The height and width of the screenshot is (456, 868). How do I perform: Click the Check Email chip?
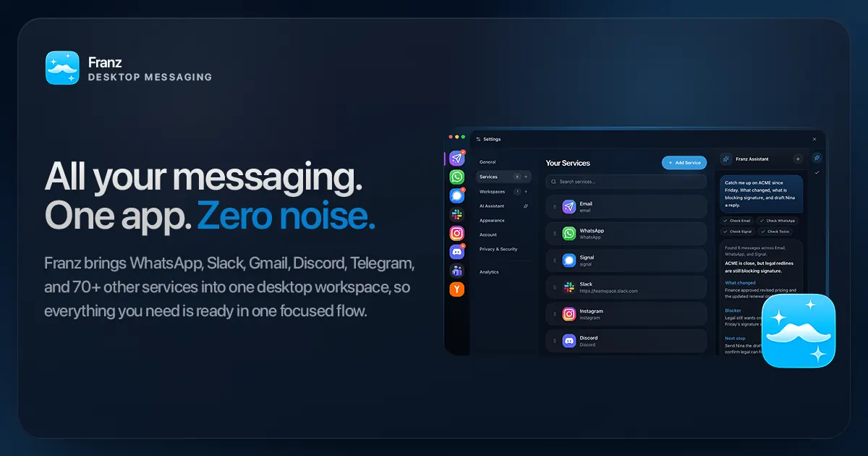pos(738,221)
